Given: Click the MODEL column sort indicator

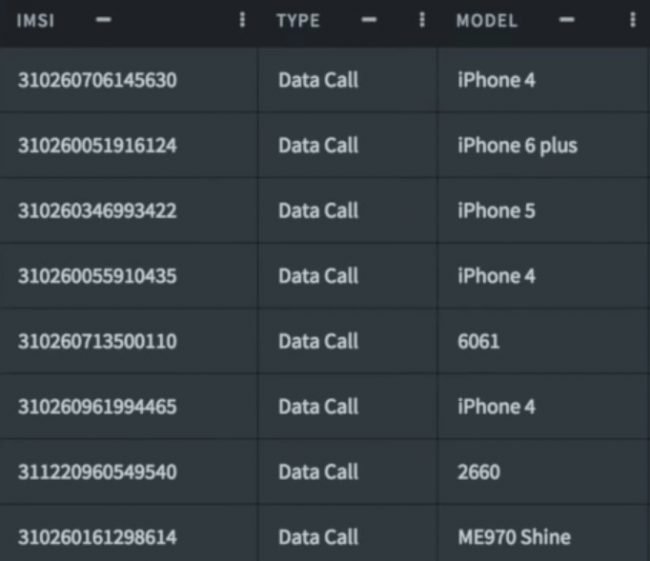Looking at the screenshot, I should point(568,21).
